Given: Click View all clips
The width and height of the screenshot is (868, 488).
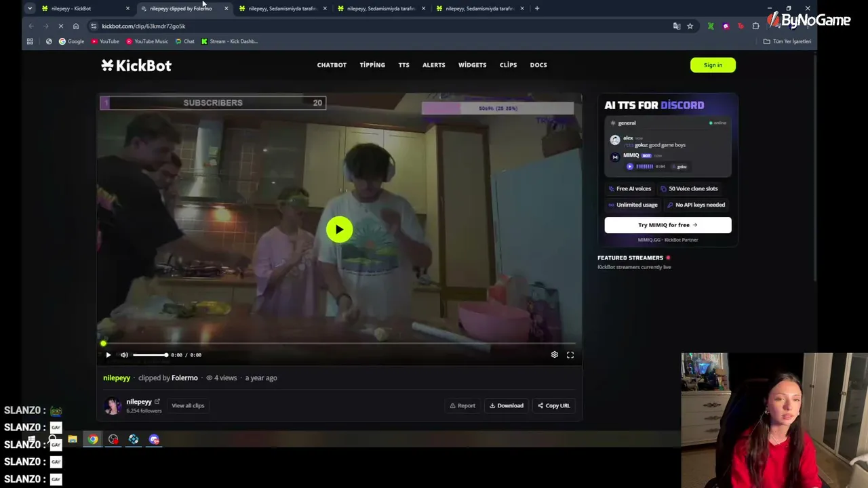Looking at the screenshot, I should point(188,405).
